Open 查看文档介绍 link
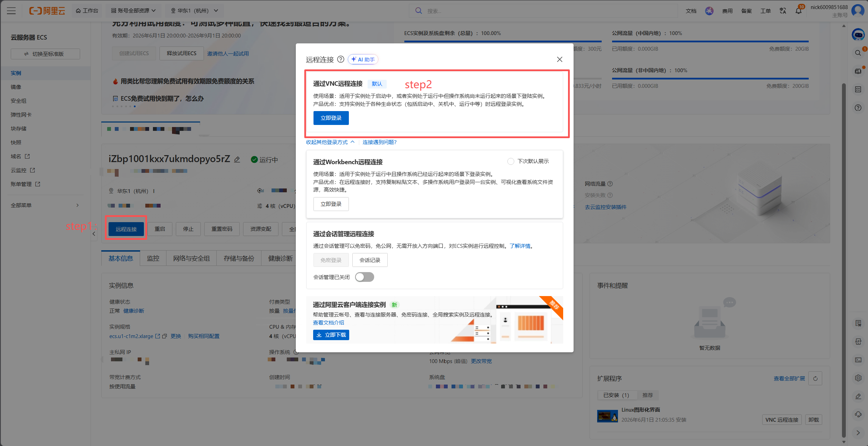The height and width of the screenshot is (446, 868). click(x=328, y=323)
